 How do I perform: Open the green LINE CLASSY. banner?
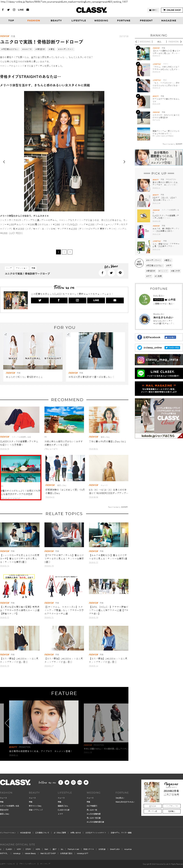(x=159, y=373)
